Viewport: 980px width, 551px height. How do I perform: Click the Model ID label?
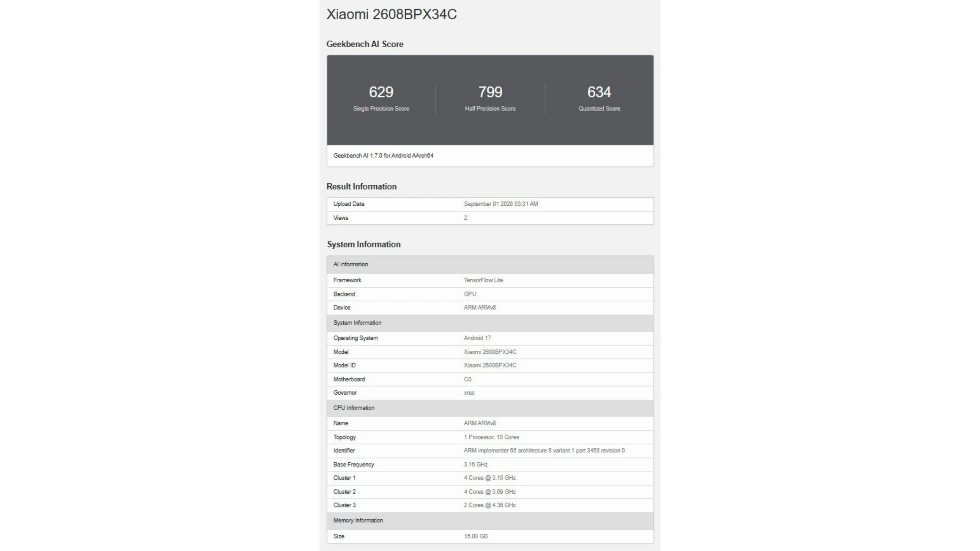tap(344, 365)
